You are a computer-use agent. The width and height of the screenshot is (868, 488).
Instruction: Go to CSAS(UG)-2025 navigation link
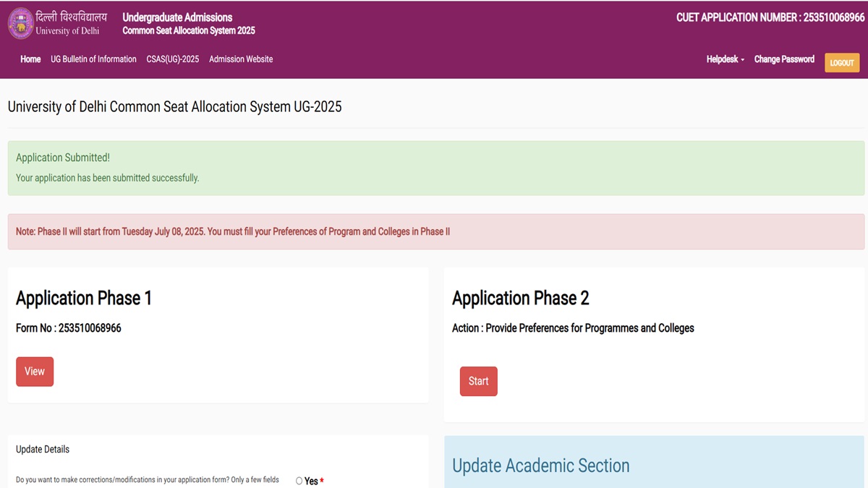tap(172, 59)
